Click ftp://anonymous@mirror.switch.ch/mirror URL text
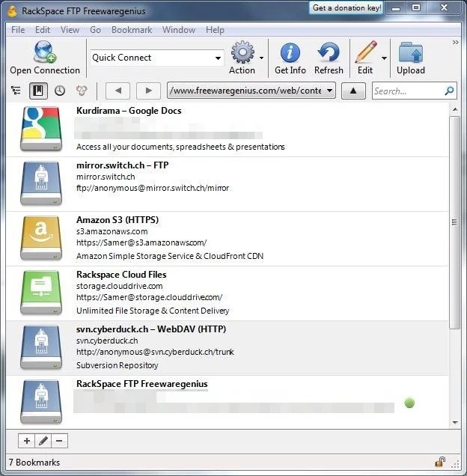467x476 pixels. [x=153, y=188]
